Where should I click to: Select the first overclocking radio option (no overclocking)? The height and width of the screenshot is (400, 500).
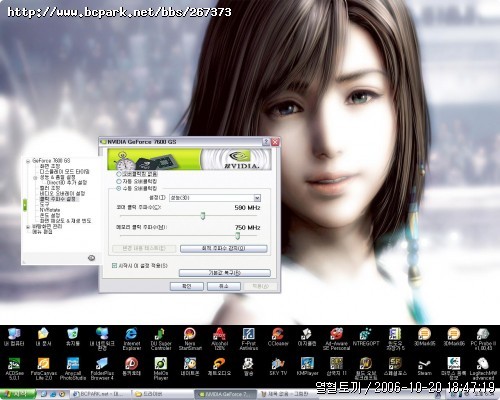[x=119, y=174]
